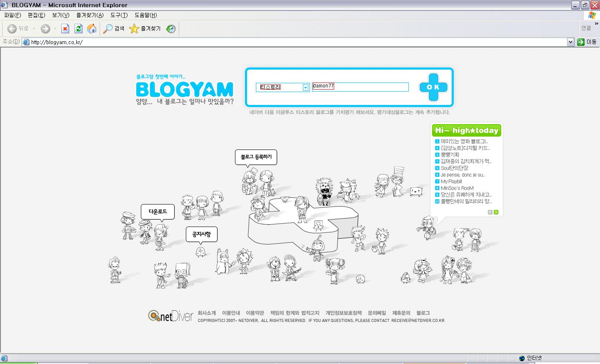
Task: Open ranked blog MinSoo's RooM
Action: coord(457,188)
